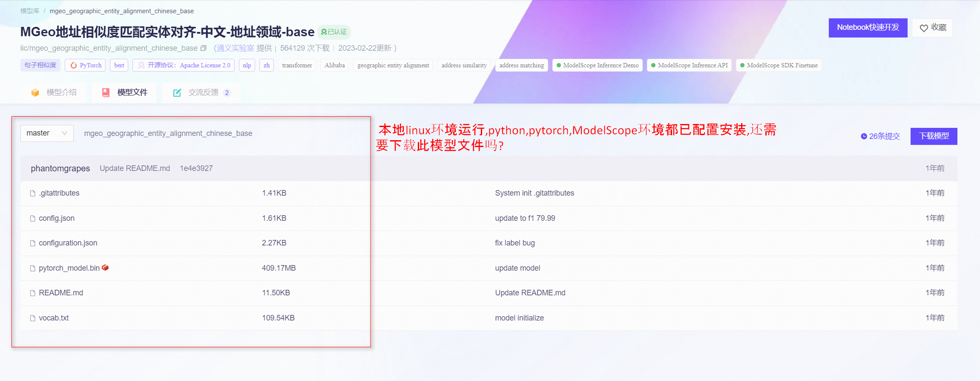Image resolution: width=980 pixels, height=381 pixels.
Task: Click the red LFS icon after pytorch_model.bin
Action: (x=105, y=268)
